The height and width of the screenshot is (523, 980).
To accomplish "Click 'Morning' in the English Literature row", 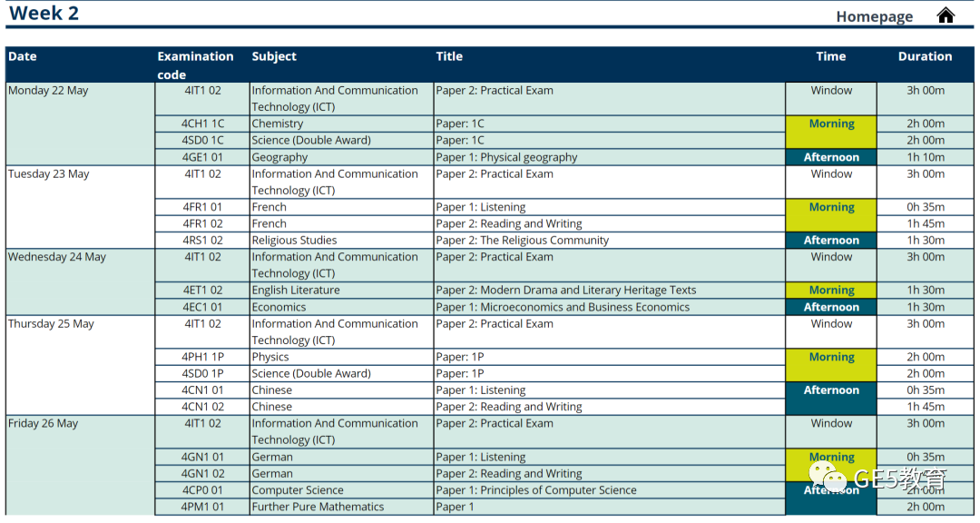I will pyautogui.click(x=831, y=291).
